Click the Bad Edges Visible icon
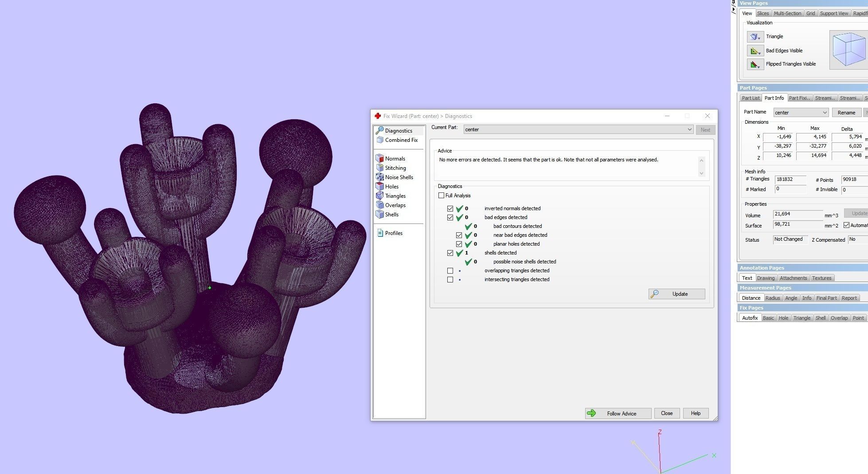This screenshot has height=474, width=868. click(755, 51)
